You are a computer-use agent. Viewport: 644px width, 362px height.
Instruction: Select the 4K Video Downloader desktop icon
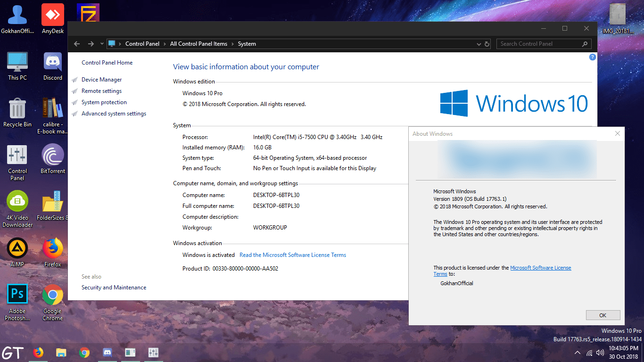pyautogui.click(x=17, y=209)
